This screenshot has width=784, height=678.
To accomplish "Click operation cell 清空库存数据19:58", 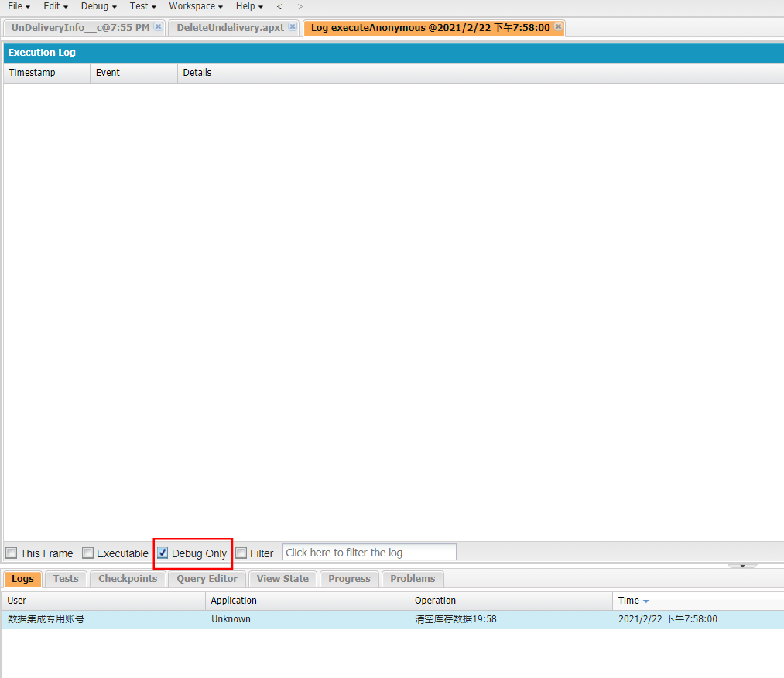I will pyautogui.click(x=456, y=619).
